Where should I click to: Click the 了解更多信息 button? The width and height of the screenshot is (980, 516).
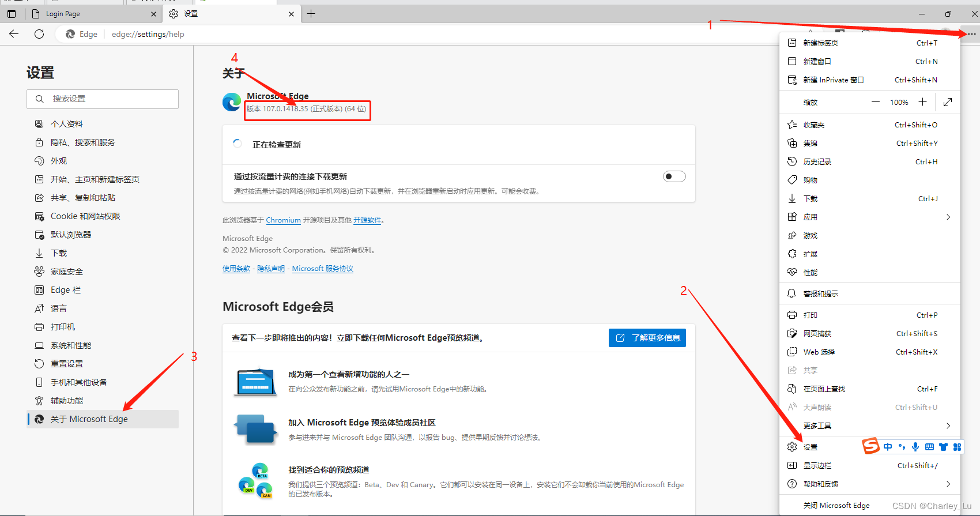click(x=647, y=338)
